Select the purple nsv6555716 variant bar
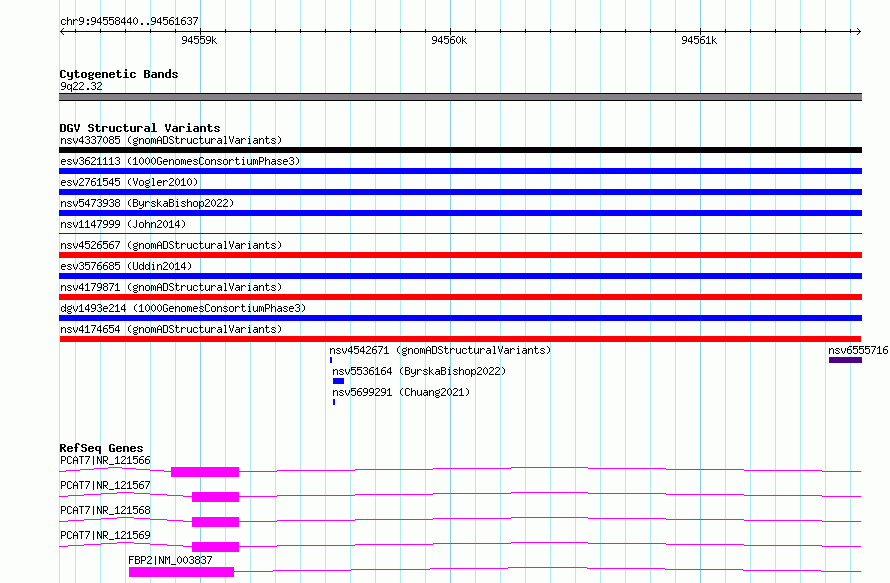This screenshot has width=890, height=583. [x=845, y=360]
